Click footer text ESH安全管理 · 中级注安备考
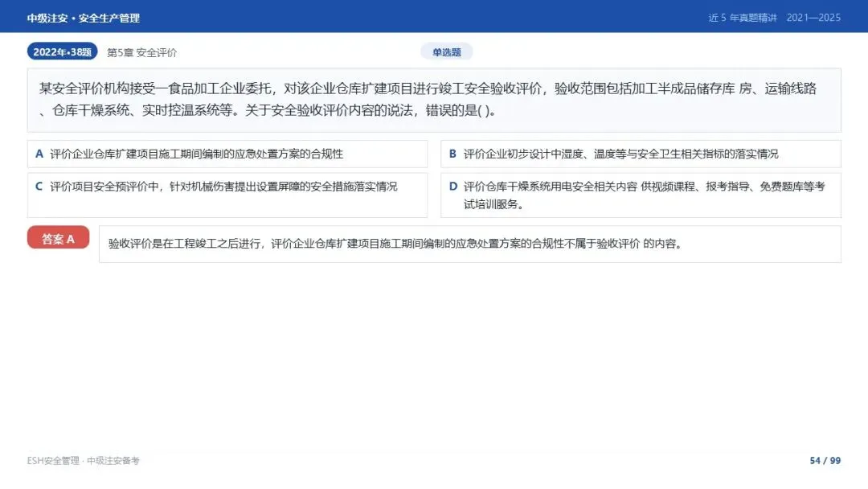868x489 pixels. point(84,461)
